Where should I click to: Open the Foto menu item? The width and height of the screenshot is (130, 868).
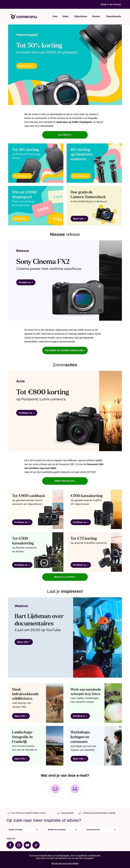click(55, 17)
